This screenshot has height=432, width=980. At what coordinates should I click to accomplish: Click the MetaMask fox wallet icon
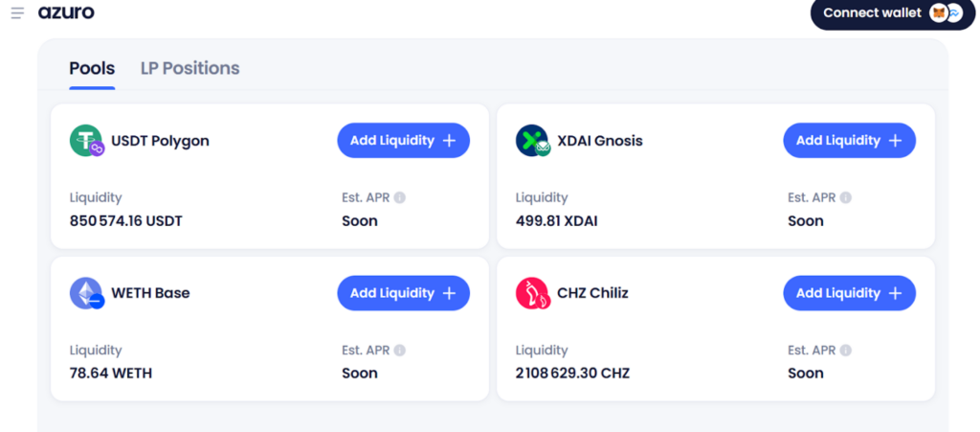pyautogui.click(x=939, y=13)
